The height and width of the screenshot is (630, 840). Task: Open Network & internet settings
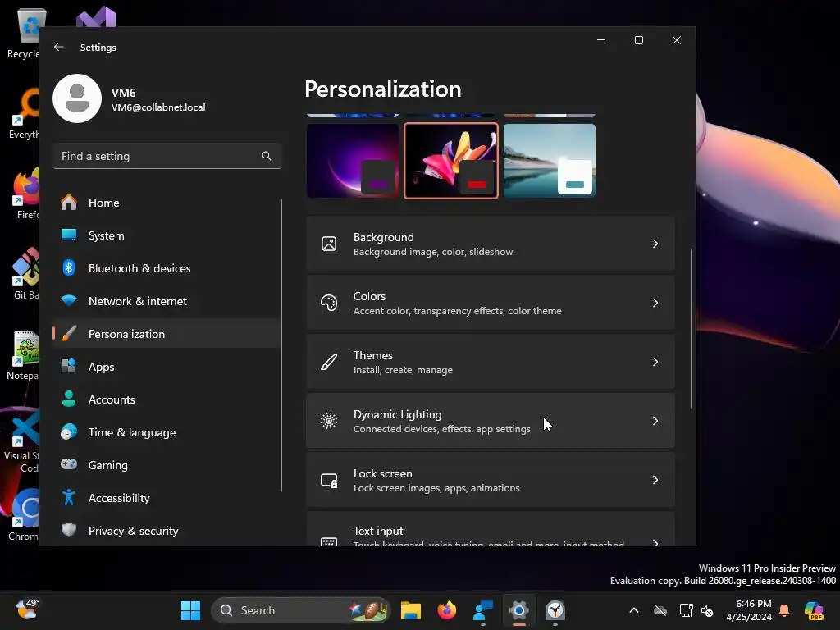point(166,301)
